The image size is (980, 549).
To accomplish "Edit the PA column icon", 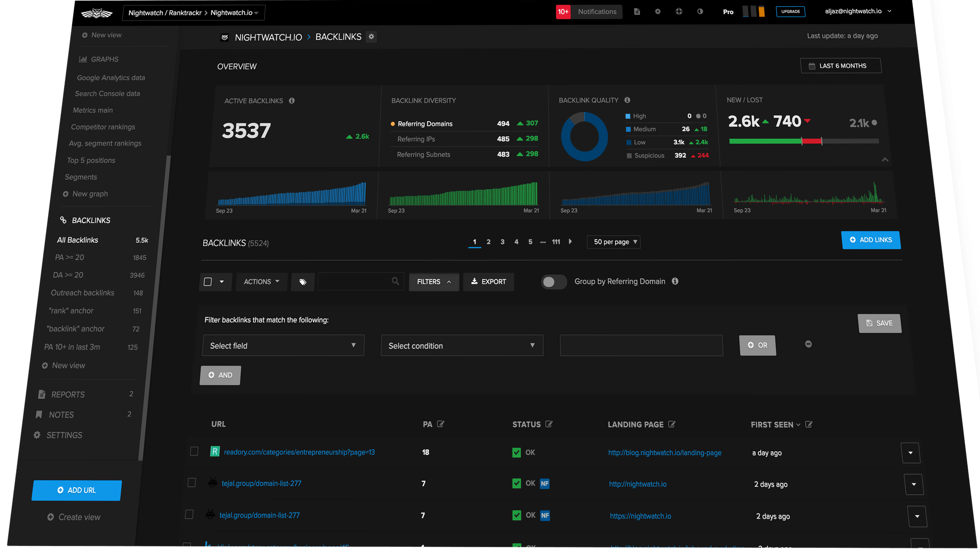I will coord(440,424).
